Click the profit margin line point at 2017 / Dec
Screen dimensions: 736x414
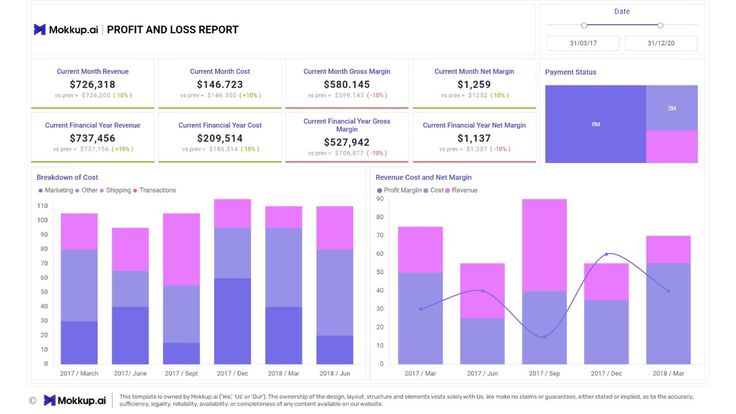(606, 254)
